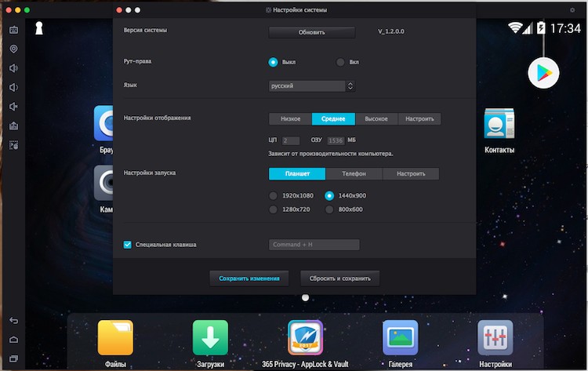Toggle the Специальная клавиша checkbox

pos(128,245)
